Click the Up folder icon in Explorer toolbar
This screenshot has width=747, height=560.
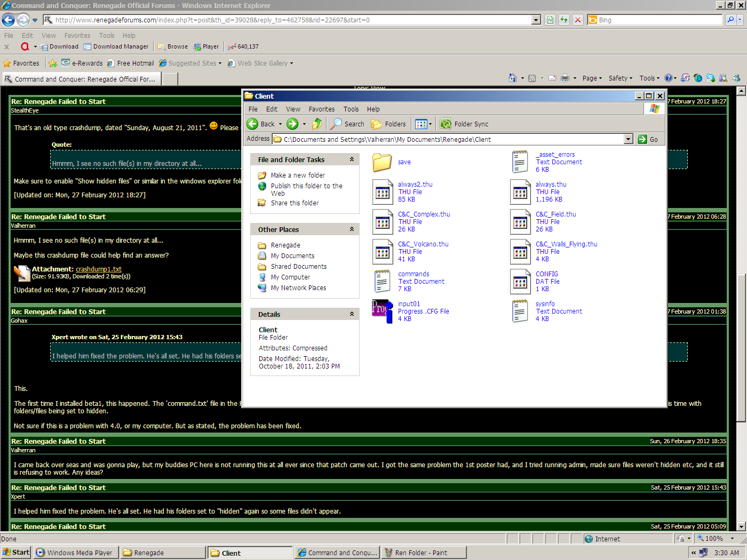pos(317,124)
